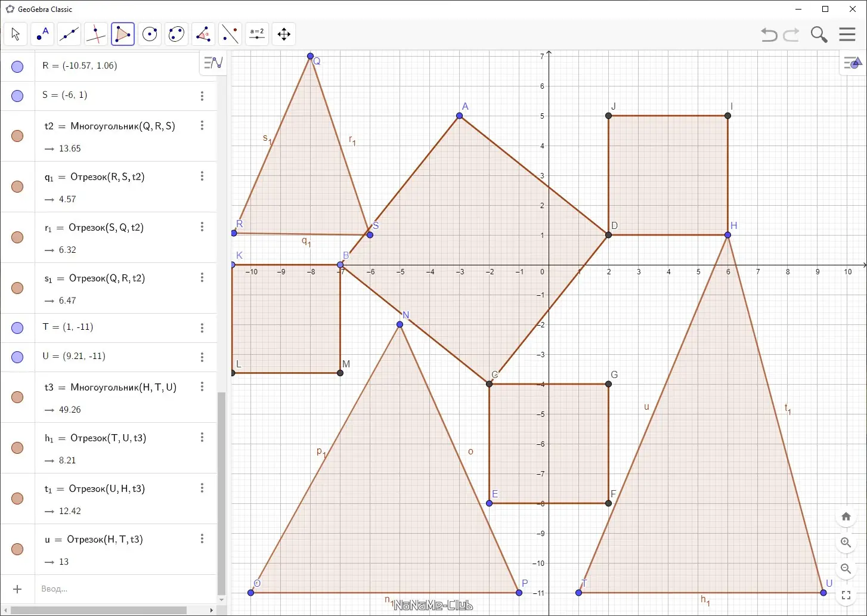
Task: Open options menu for t2 polygon
Action: click(202, 125)
